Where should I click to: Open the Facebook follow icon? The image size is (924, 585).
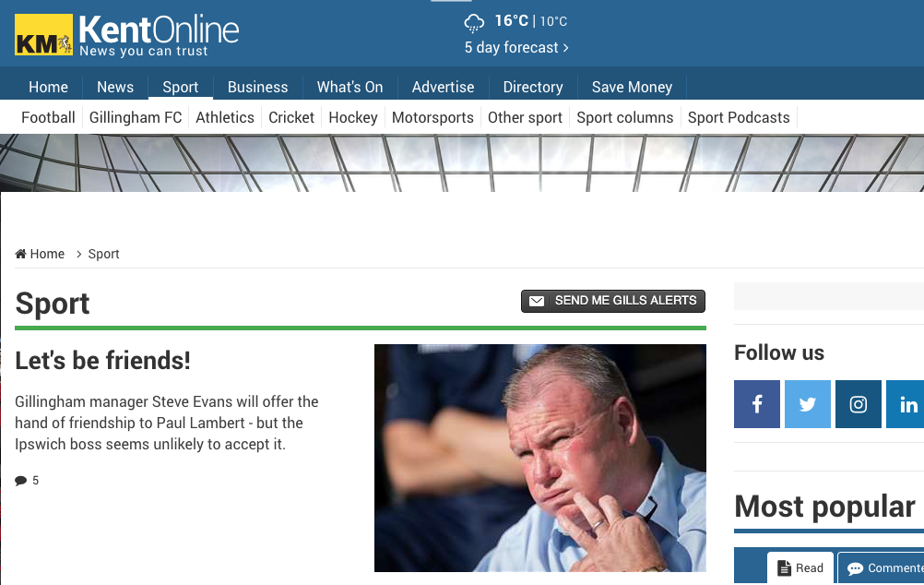click(757, 404)
